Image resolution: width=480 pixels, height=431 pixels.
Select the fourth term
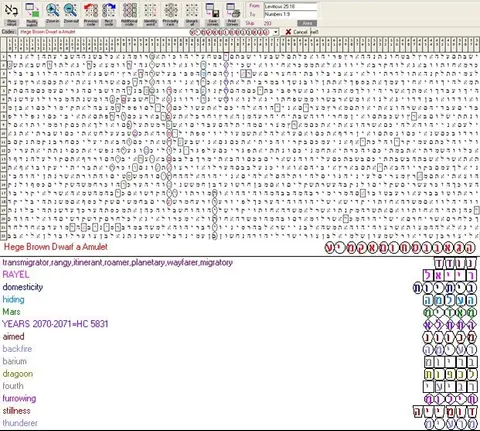13,386
